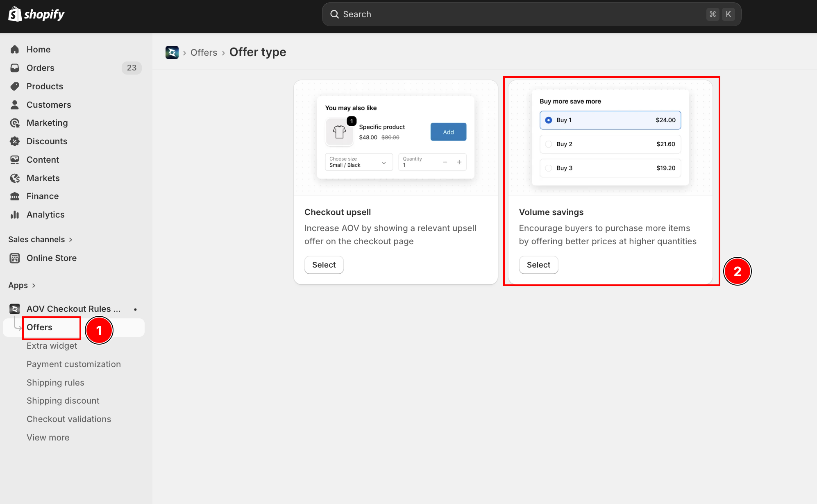Screen dimensions: 817x504
Task: Click the Markets globe icon
Action: point(15,178)
